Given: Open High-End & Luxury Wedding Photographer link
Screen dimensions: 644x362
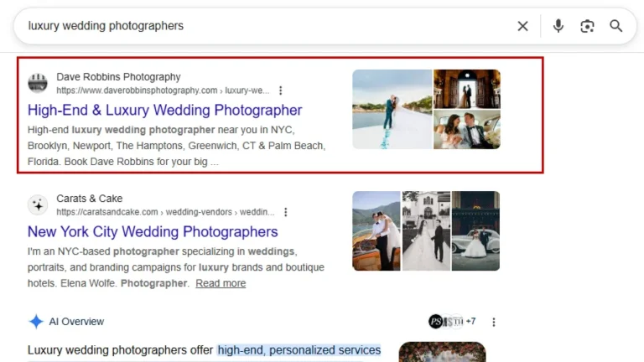Looking at the screenshot, I should click(164, 110).
